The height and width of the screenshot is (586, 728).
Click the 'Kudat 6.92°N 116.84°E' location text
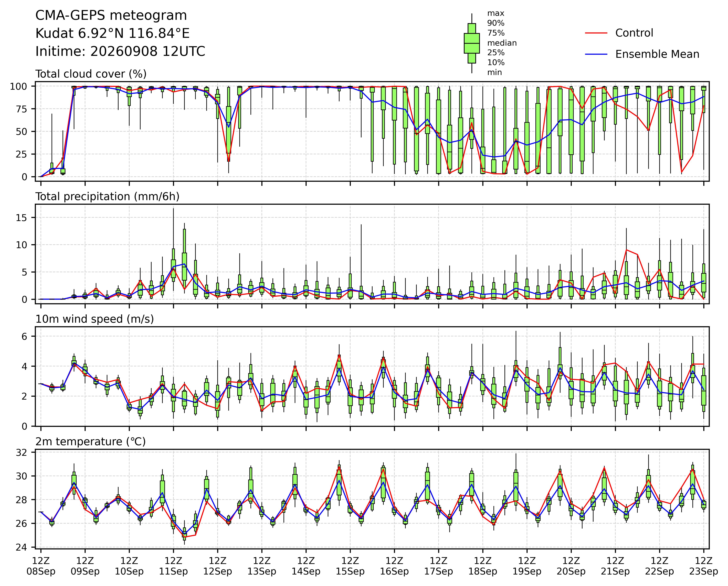pyautogui.click(x=112, y=34)
